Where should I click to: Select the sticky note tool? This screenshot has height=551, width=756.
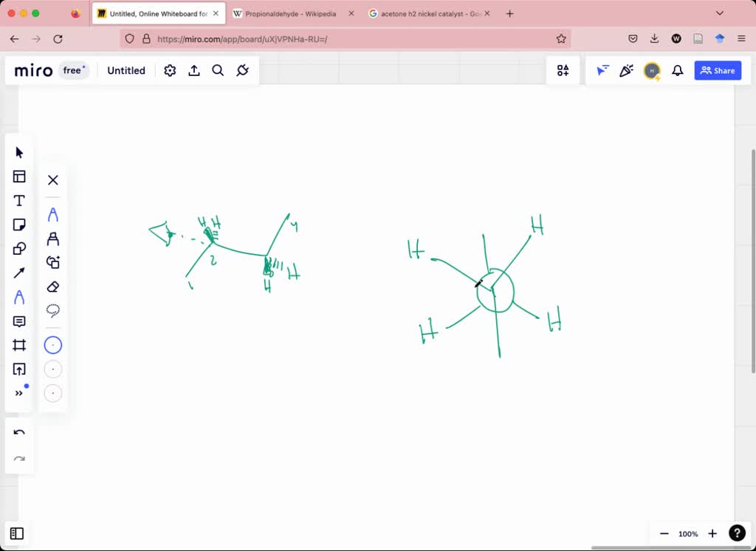[19, 225]
